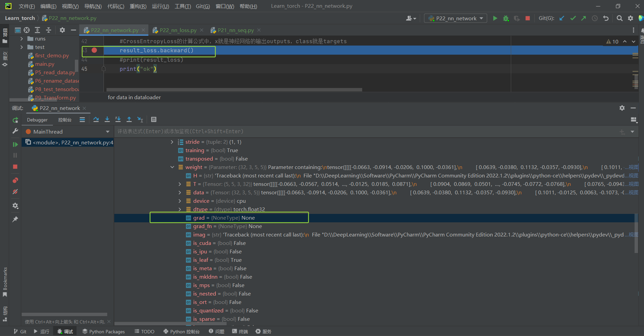Roll back changes with the undo arrow icon
Screen dimensions: 644x336
tap(606, 18)
